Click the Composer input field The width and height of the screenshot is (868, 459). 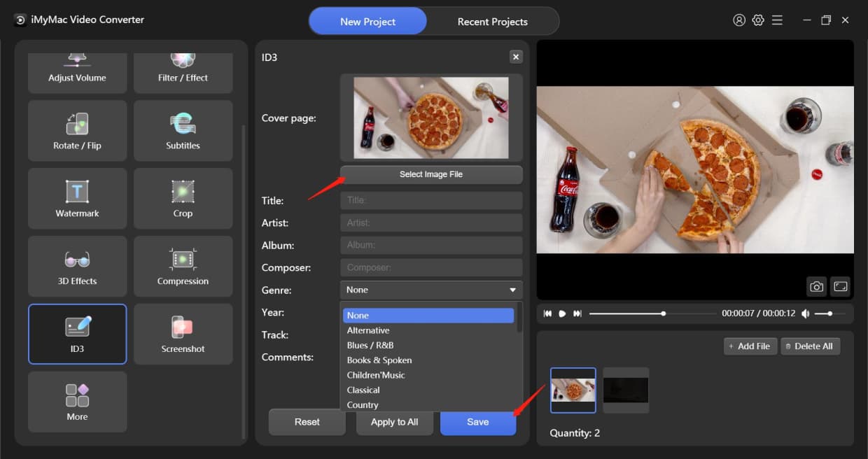(x=431, y=267)
